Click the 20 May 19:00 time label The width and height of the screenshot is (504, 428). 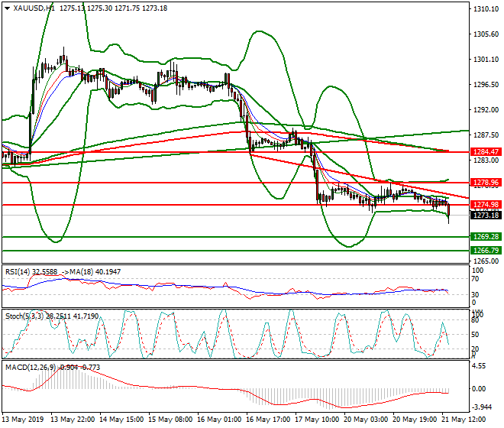pyautogui.click(x=415, y=420)
